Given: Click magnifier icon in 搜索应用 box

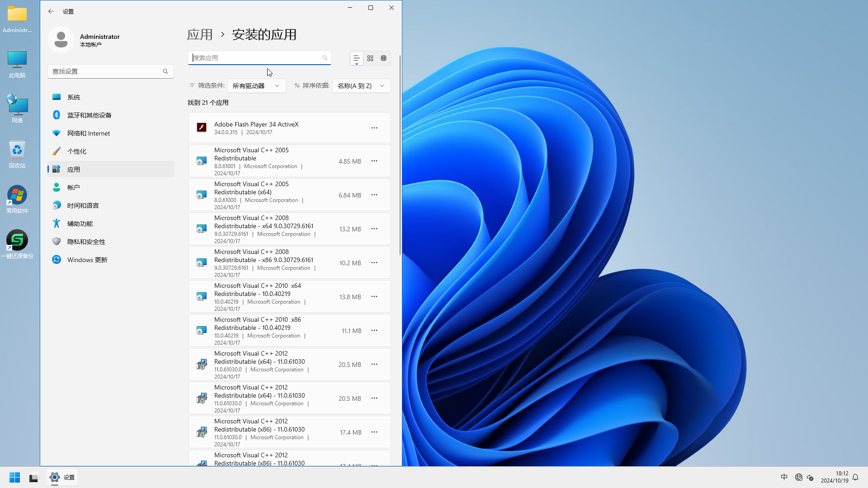Looking at the screenshot, I should [x=325, y=58].
